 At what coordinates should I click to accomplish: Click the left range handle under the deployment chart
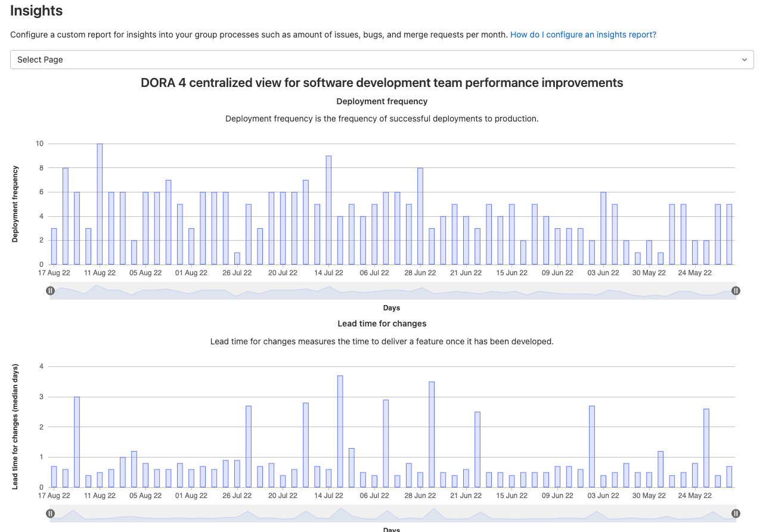(x=51, y=291)
